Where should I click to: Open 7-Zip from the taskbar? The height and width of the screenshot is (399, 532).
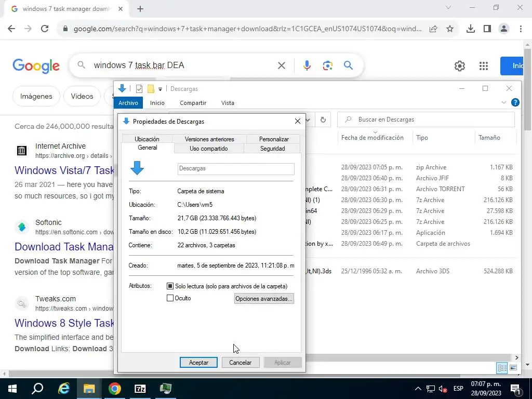pos(140,389)
